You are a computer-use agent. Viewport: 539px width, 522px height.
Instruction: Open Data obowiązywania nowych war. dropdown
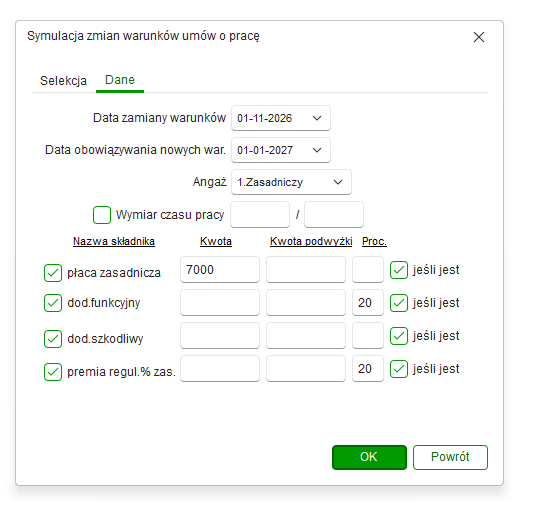pyautogui.click(x=317, y=150)
